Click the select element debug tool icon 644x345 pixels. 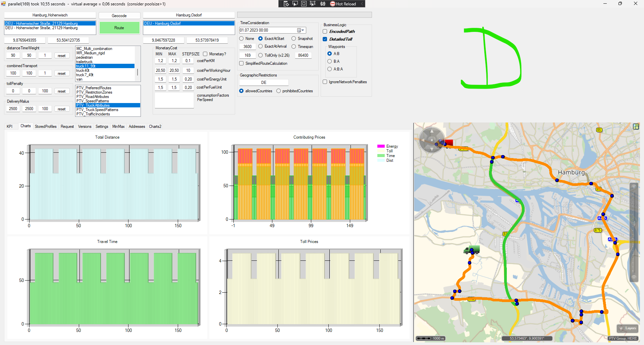pos(295,4)
